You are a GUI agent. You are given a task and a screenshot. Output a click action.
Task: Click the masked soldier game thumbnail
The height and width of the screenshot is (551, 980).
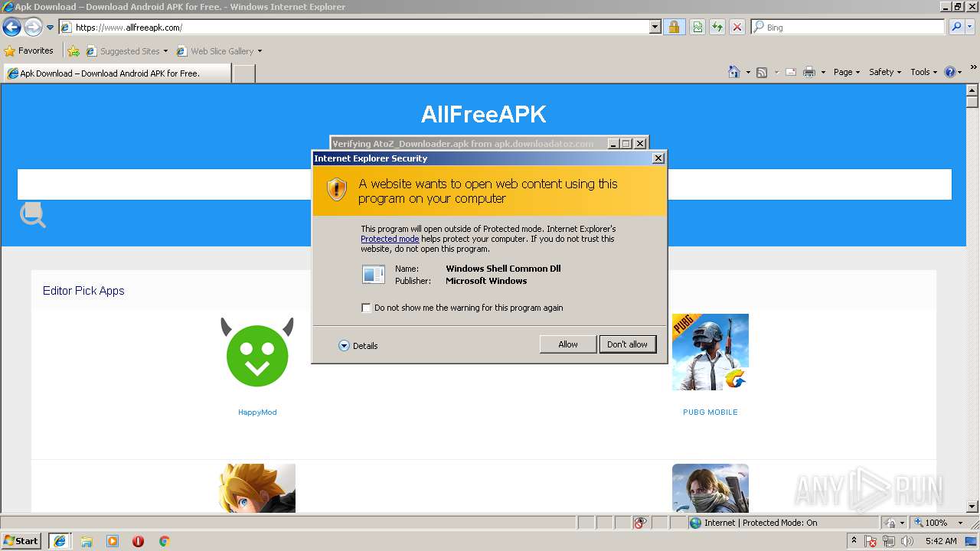(710, 488)
